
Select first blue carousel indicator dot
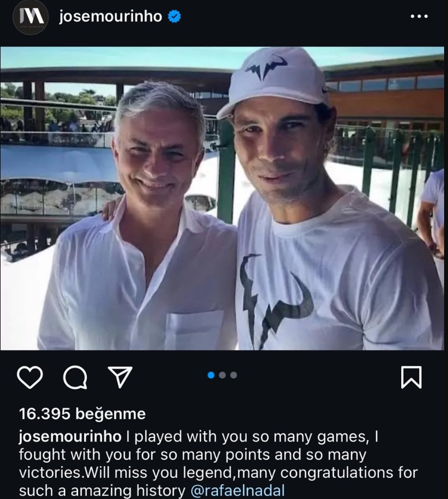(211, 375)
